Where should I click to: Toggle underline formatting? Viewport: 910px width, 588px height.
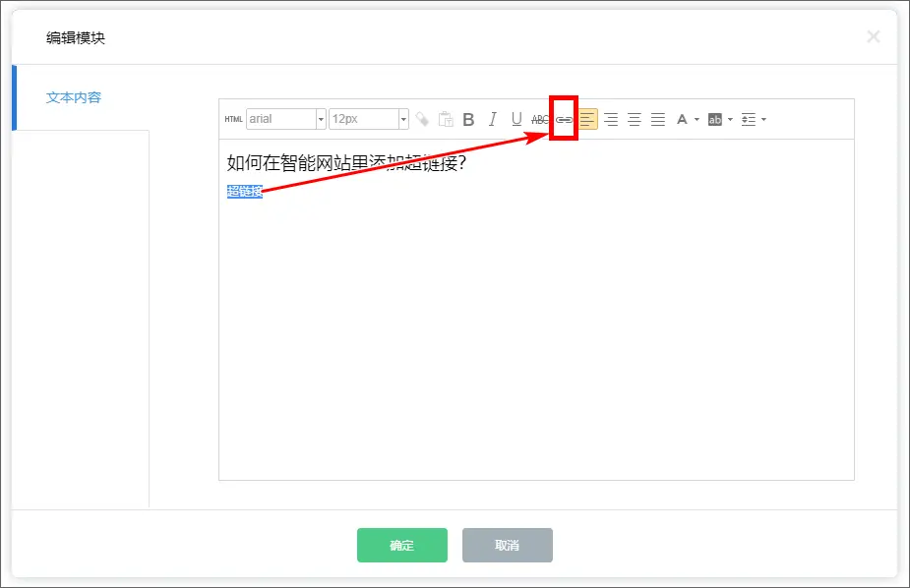516,119
